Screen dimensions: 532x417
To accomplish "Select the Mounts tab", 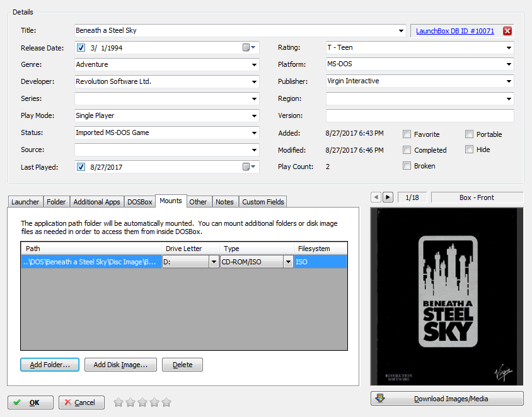I will 171,201.
